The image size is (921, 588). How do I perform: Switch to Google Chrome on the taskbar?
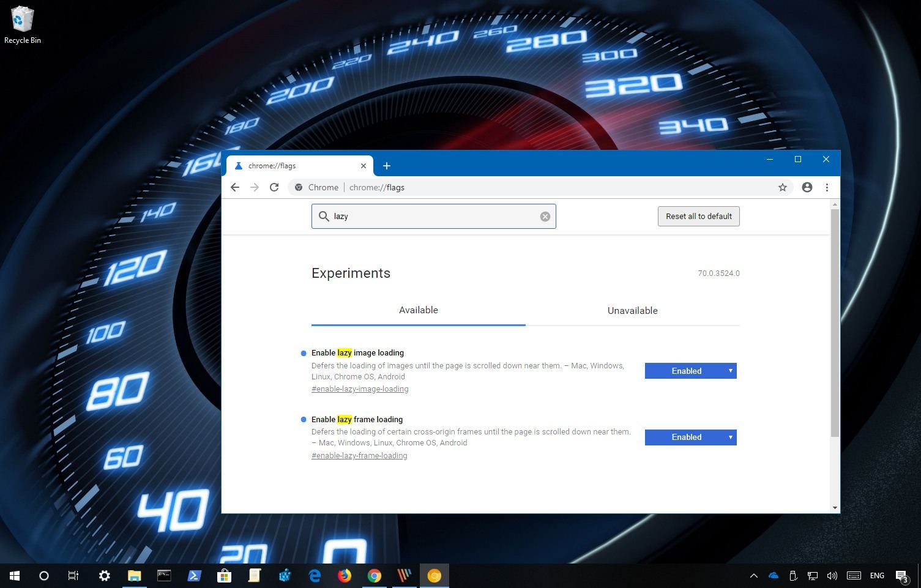[x=375, y=576]
